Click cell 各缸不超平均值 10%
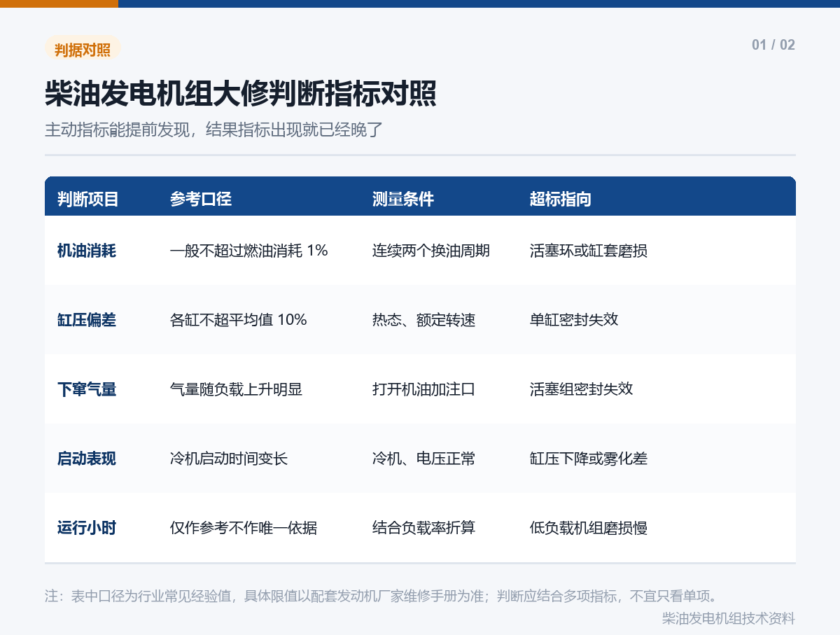This screenshot has height=635, width=840. point(239,320)
